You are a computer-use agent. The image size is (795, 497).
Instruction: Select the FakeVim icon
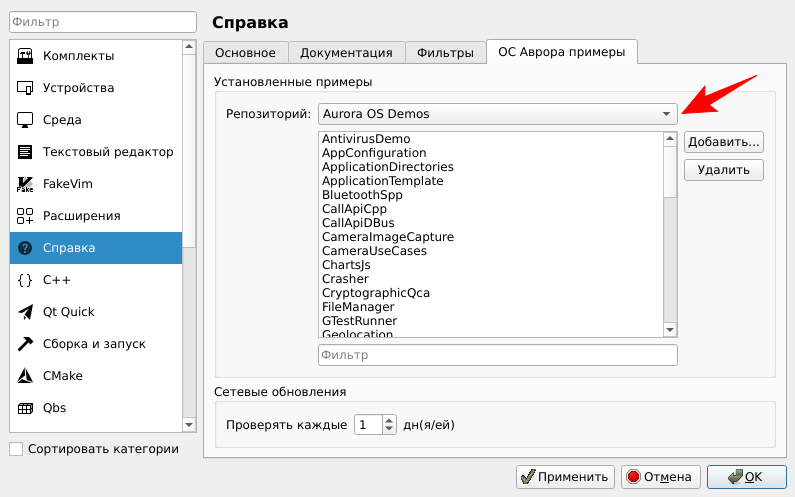(x=25, y=184)
